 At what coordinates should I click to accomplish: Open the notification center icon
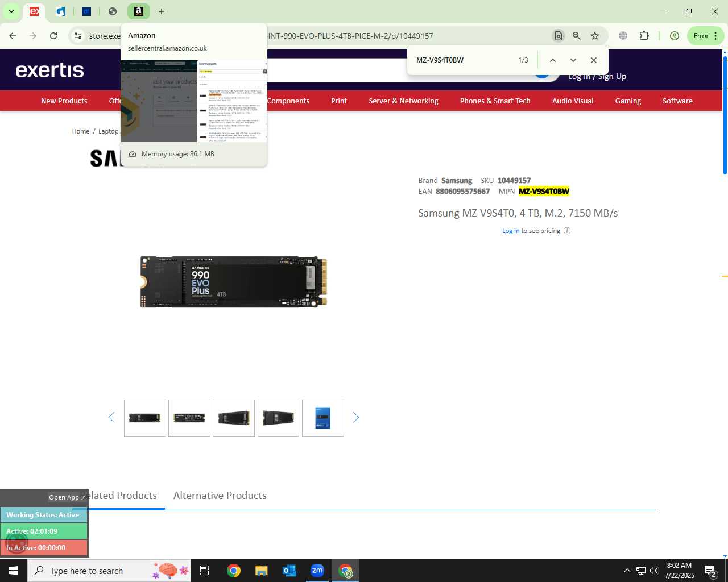(x=710, y=571)
